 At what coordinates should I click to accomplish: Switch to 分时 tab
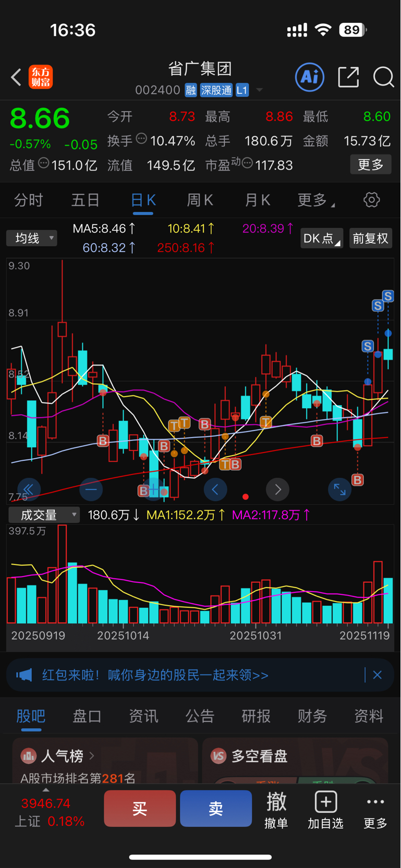(29, 200)
